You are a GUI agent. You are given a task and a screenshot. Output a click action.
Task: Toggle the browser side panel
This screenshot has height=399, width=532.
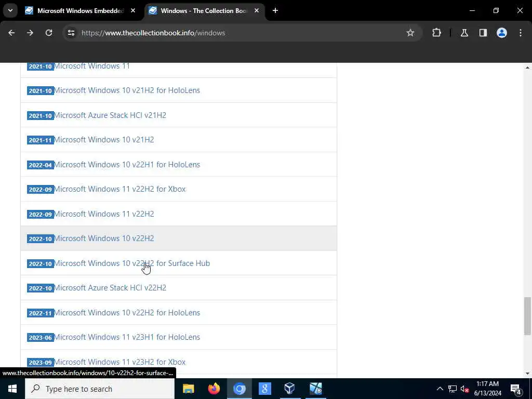click(483, 33)
